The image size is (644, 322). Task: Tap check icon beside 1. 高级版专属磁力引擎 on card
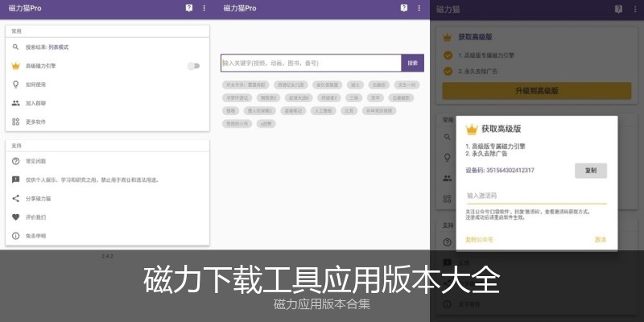[x=448, y=55]
